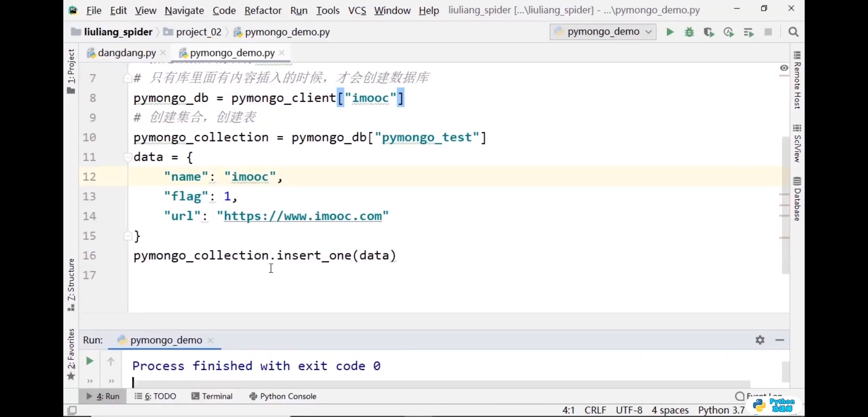Collapse the data dictionary fold on line 11
The height and width of the screenshot is (417, 868).
[x=127, y=156]
